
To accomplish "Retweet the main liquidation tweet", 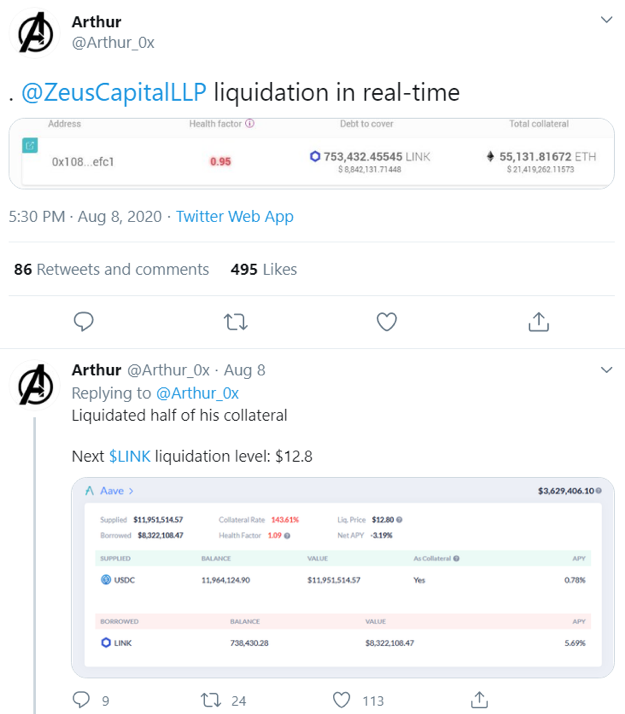I will tap(236, 322).
